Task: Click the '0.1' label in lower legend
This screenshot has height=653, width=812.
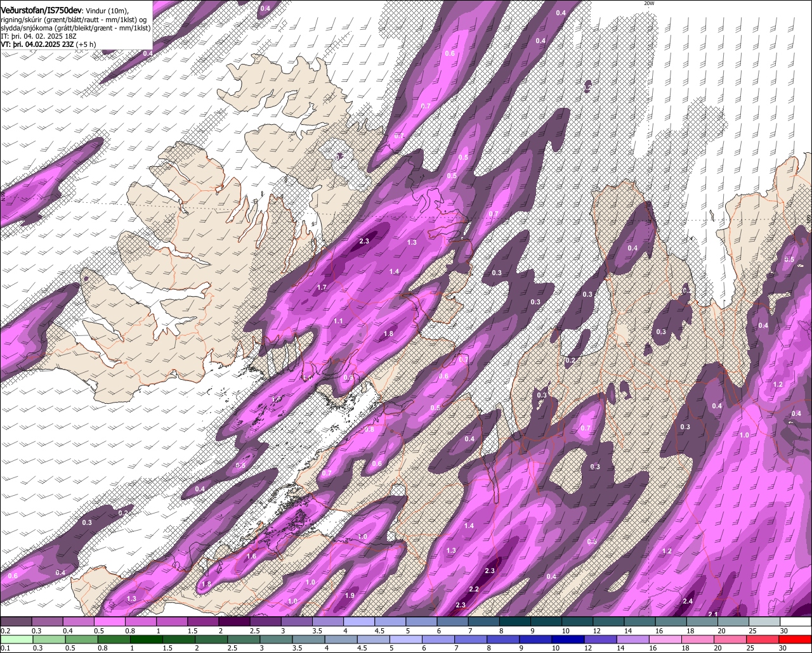Action: click(x=6, y=648)
